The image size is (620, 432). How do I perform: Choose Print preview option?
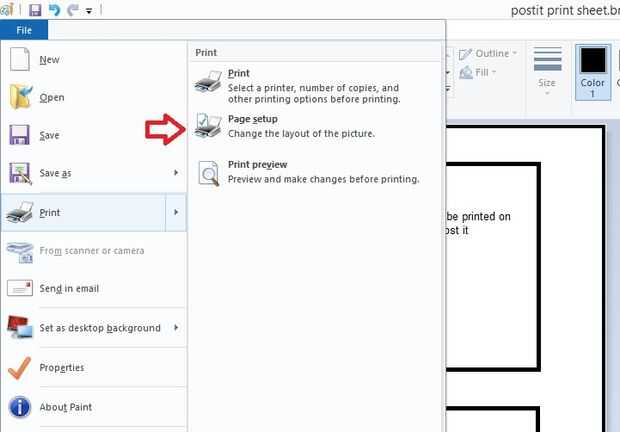[315, 172]
